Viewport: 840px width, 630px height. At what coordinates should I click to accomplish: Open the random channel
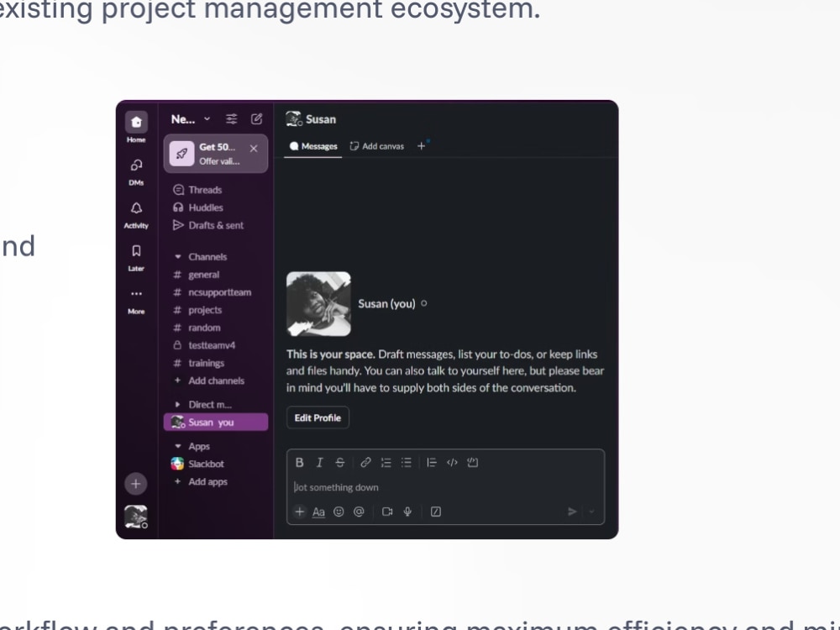pyautogui.click(x=215, y=328)
